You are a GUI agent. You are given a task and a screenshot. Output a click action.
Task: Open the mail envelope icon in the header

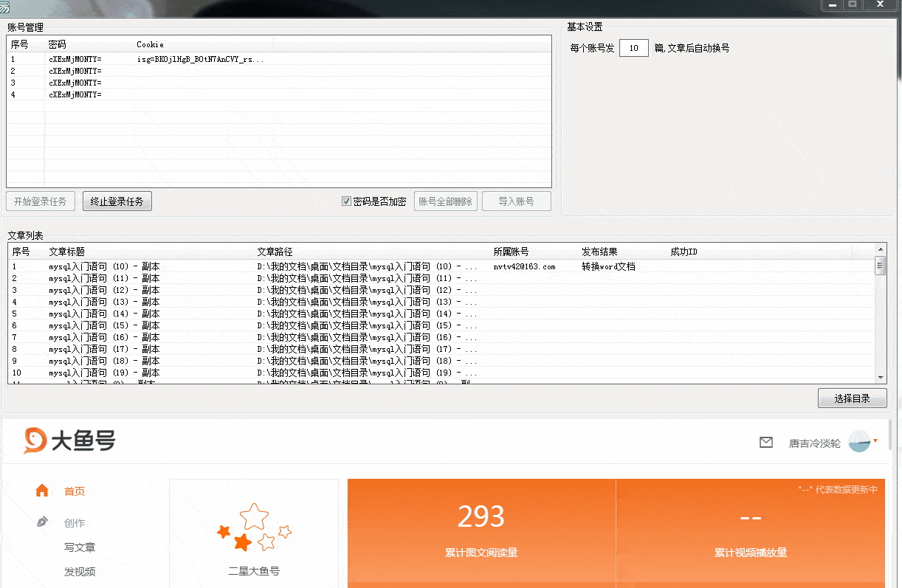(765, 442)
